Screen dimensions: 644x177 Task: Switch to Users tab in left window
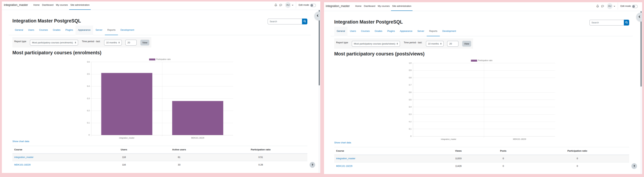[x=31, y=30]
